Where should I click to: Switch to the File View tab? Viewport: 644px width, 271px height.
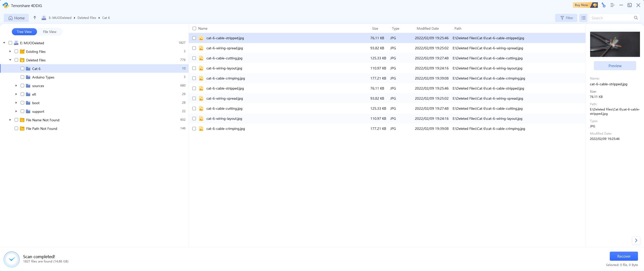coord(50,32)
